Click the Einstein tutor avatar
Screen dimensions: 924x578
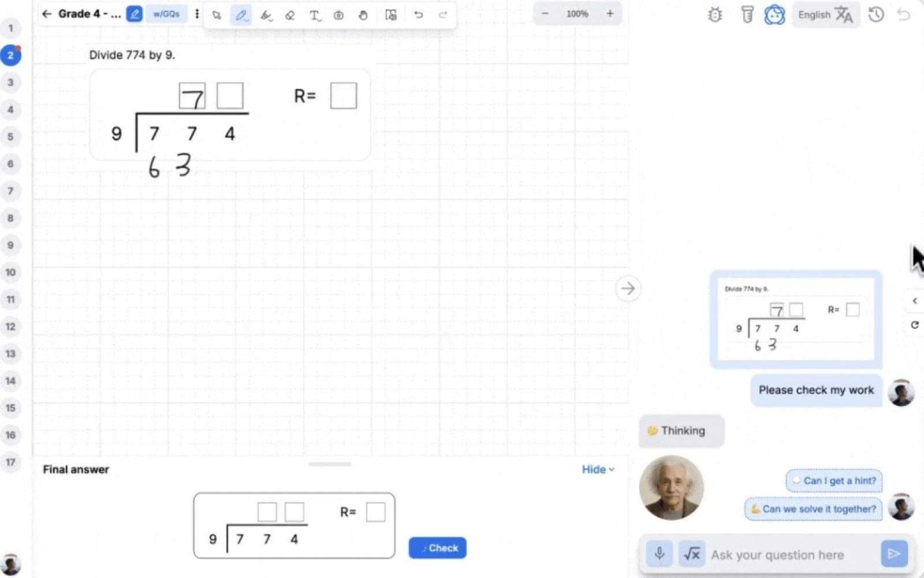pos(671,488)
